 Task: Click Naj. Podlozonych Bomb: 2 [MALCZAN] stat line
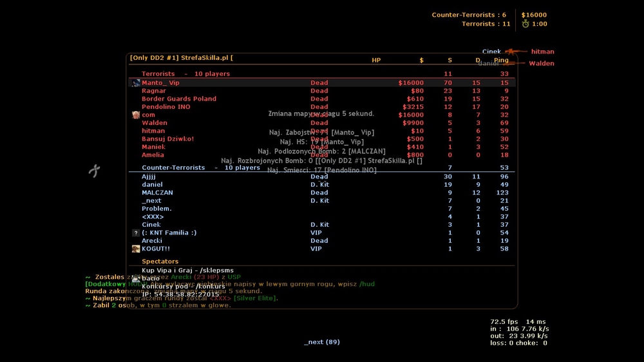[x=321, y=151]
